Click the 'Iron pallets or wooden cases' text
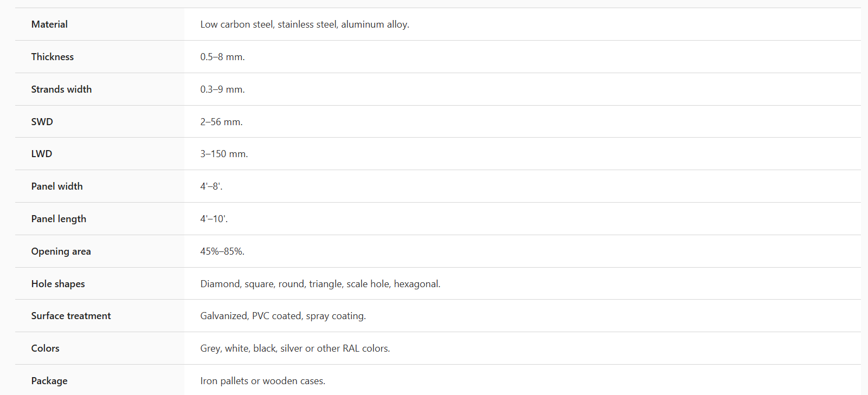Viewport: 868px width, 395px height. [x=262, y=381]
